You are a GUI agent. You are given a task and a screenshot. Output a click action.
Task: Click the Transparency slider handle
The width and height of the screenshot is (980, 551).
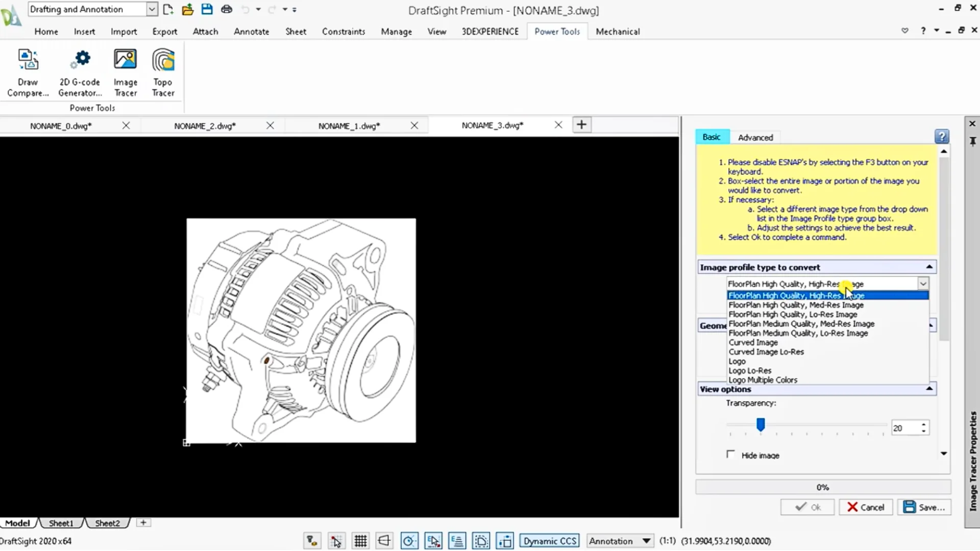[761, 424]
